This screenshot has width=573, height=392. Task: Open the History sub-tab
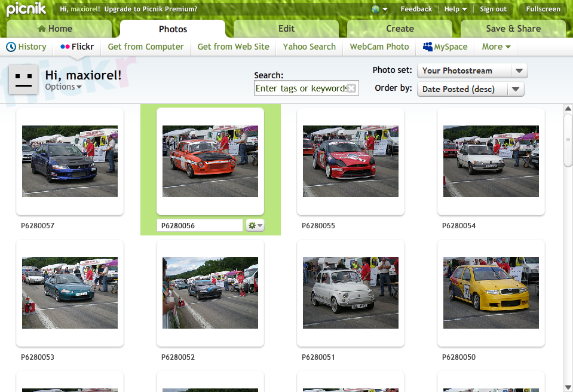(27, 47)
